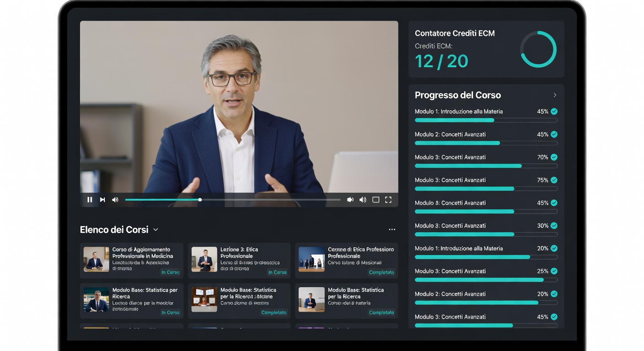Click In Corso badge on Lezione 3 card
Viewport: 644px width, 351px height.
point(277,272)
